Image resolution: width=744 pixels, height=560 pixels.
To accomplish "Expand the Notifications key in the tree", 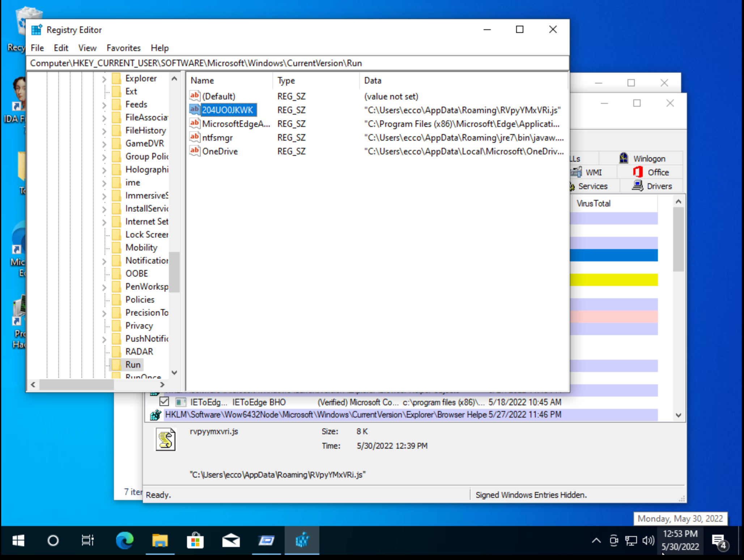I will tap(104, 261).
